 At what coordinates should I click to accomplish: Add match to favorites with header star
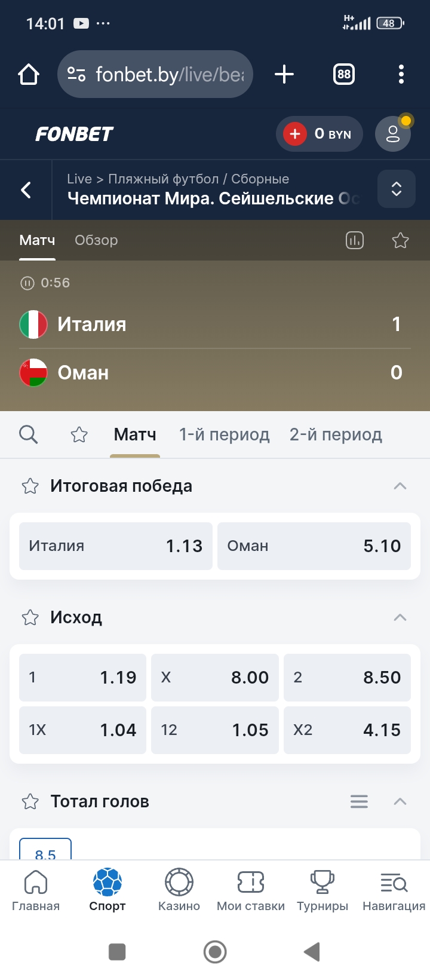pyautogui.click(x=400, y=240)
